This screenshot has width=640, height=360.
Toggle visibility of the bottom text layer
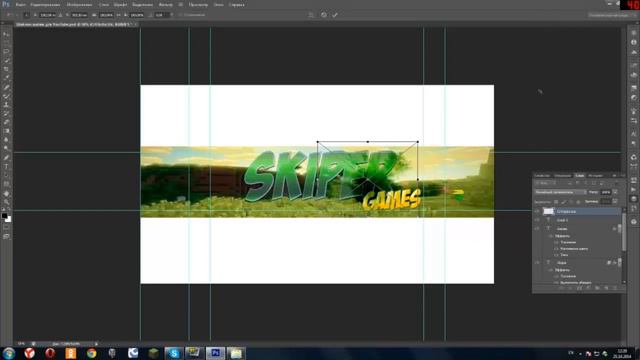click(537, 262)
